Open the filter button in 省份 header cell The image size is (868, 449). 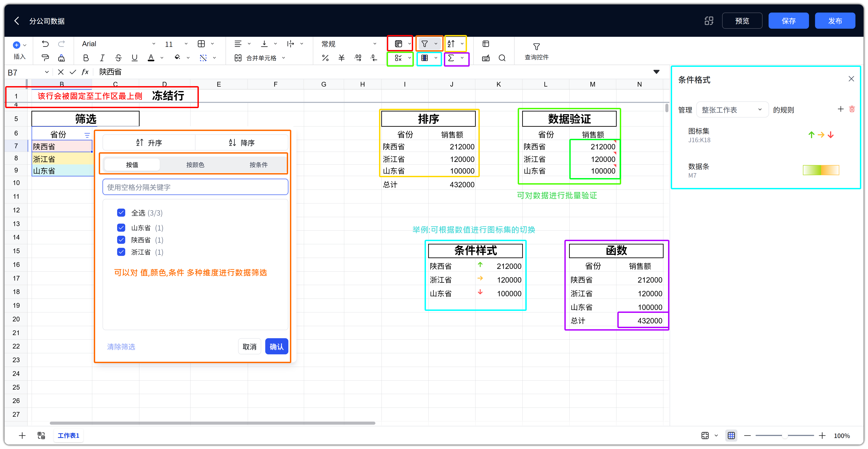pos(87,135)
